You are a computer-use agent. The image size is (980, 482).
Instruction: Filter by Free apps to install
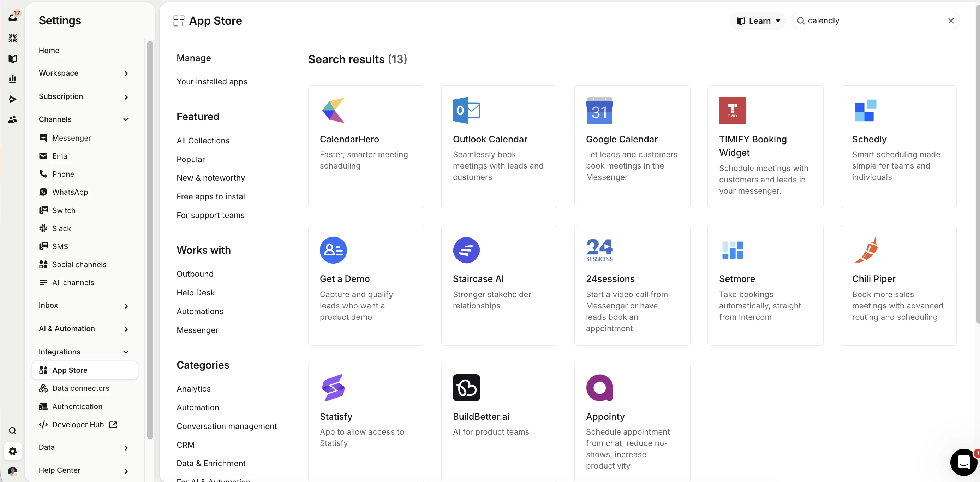211,196
